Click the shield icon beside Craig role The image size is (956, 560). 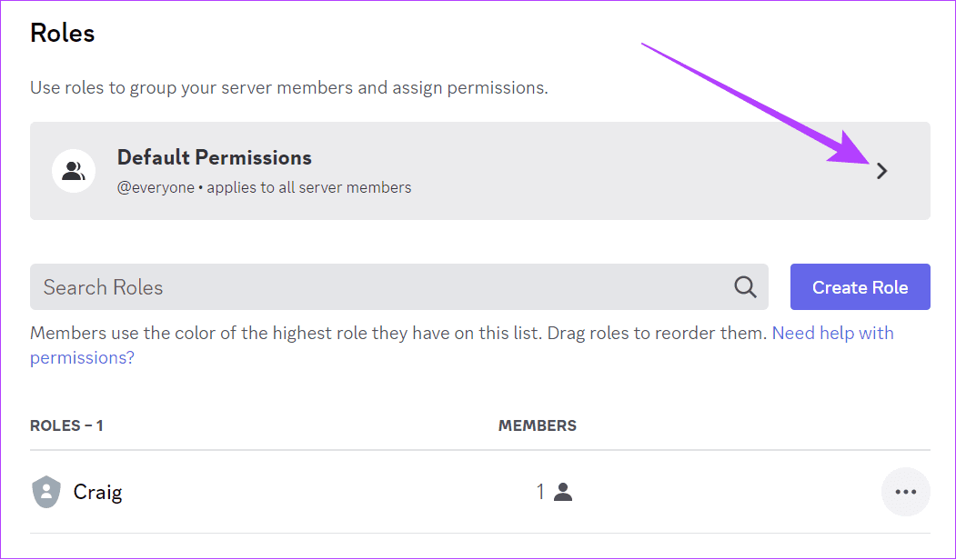pyautogui.click(x=46, y=492)
